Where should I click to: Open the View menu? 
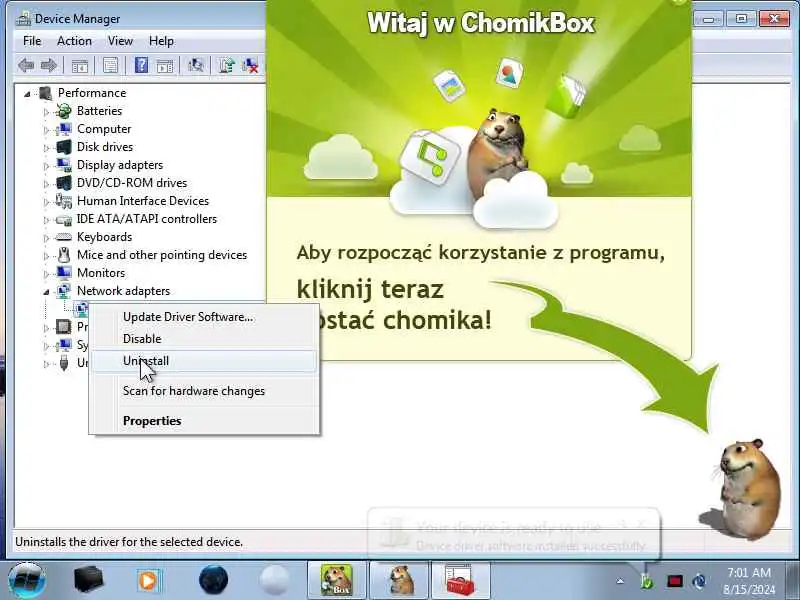pyautogui.click(x=120, y=41)
